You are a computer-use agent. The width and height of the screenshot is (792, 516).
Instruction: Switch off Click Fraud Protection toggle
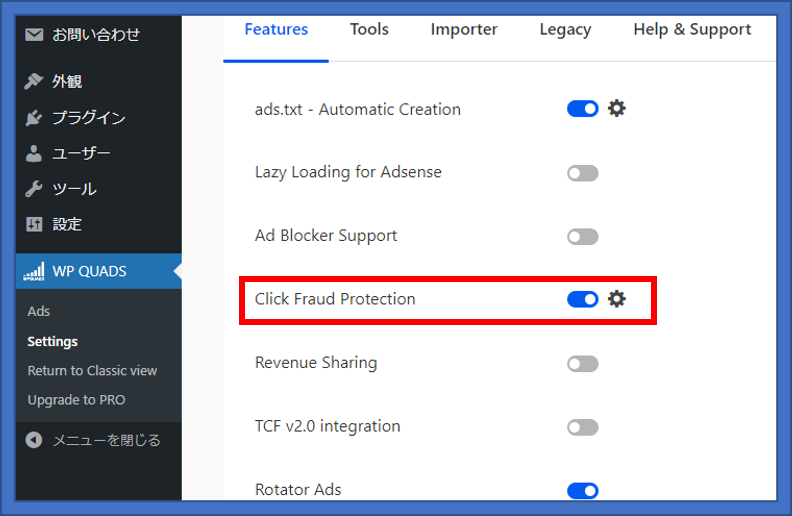pos(583,299)
